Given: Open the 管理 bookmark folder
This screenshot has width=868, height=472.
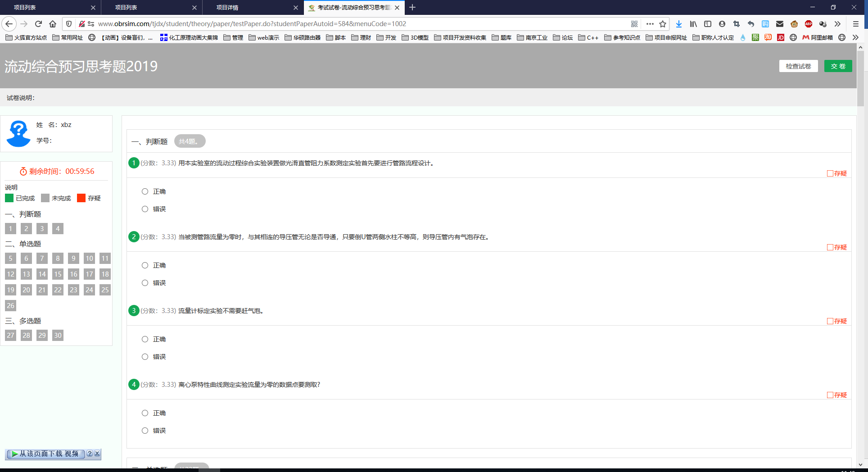Looking at the screenshot, I should pos(233,37).
